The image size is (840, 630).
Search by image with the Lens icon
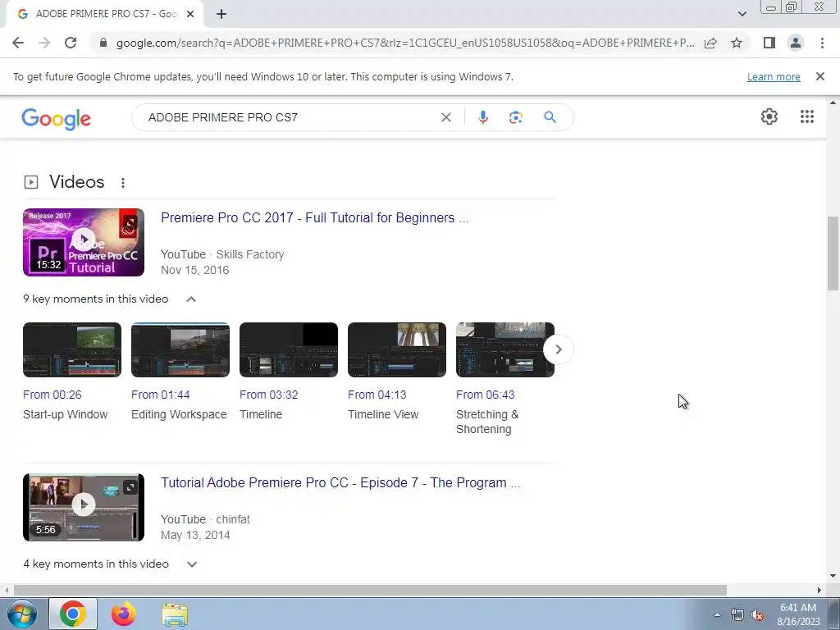pyautogui.click(x=515, y=117)
